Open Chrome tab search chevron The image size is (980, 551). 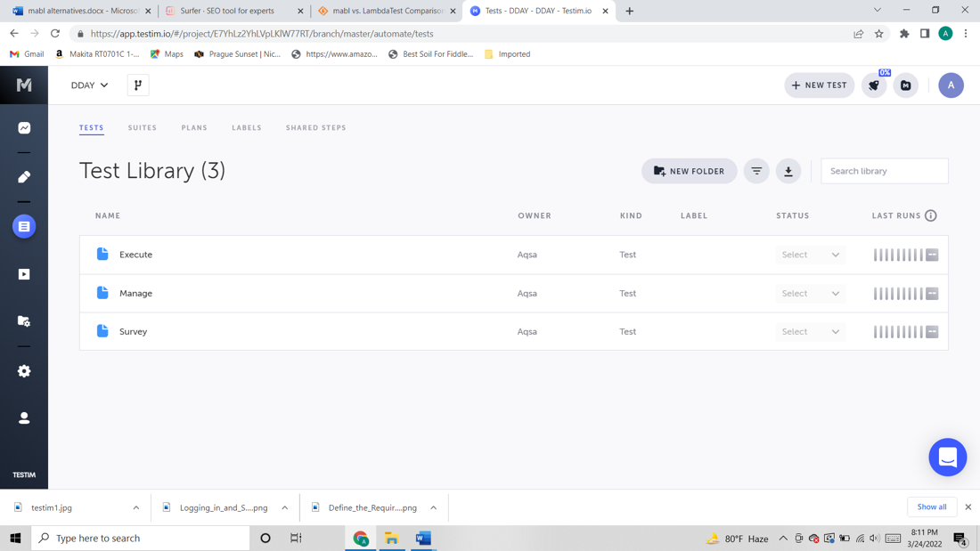pyautogui.click(x=877, y=10)
